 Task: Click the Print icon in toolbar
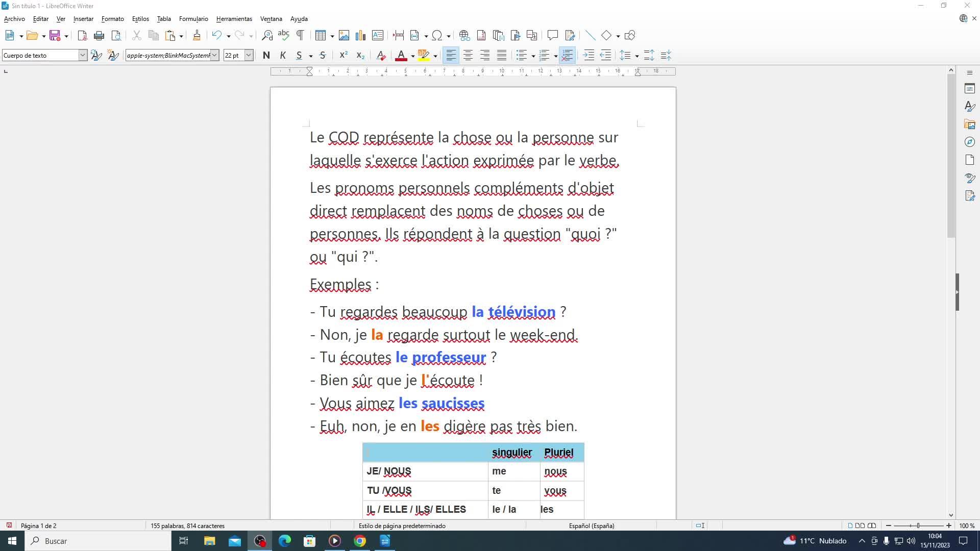99,36
